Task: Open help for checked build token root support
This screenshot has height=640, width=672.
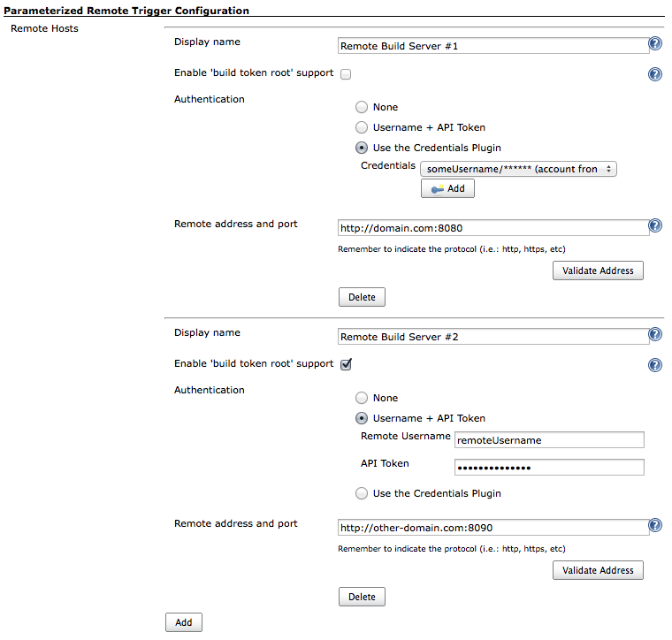Action: click(655, 365)
